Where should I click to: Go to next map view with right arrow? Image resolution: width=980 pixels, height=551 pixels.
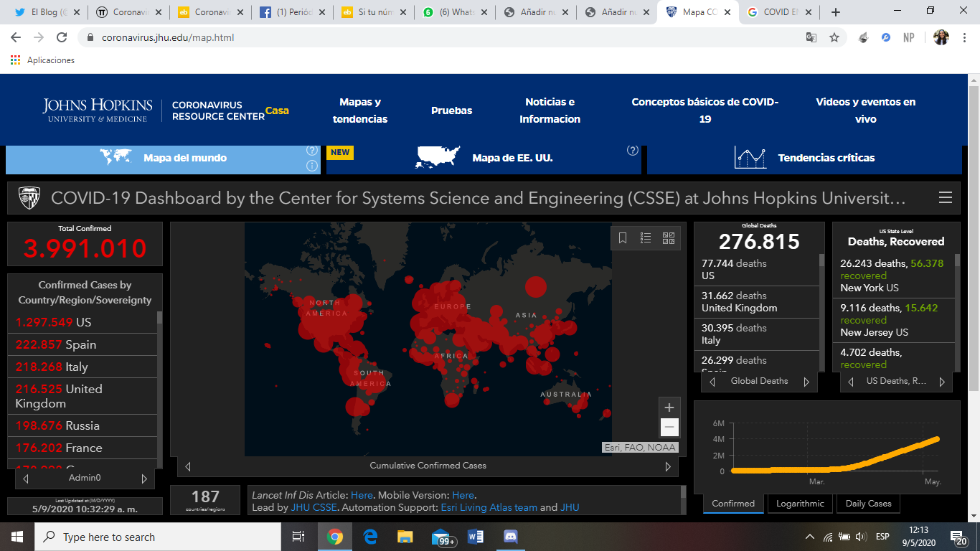(668, 466)
